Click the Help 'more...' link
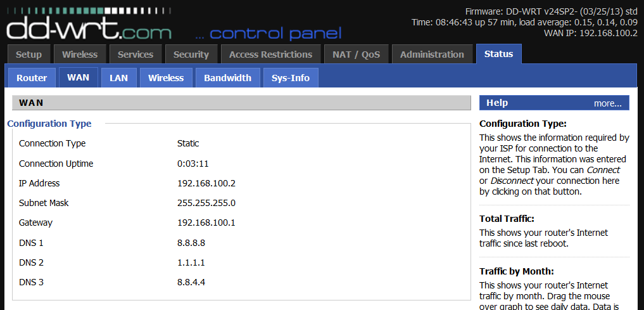This screenshot has height=310, width=644. 607,103
